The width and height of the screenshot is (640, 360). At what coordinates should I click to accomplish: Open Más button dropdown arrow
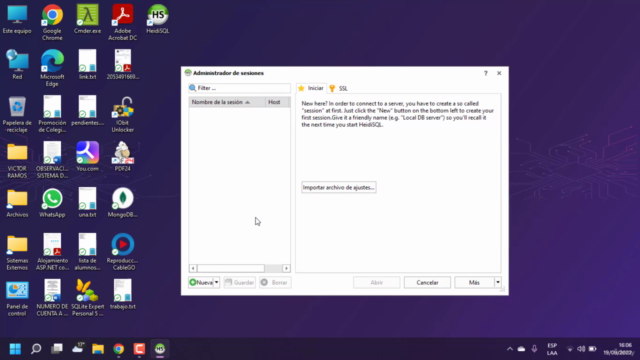498,282
